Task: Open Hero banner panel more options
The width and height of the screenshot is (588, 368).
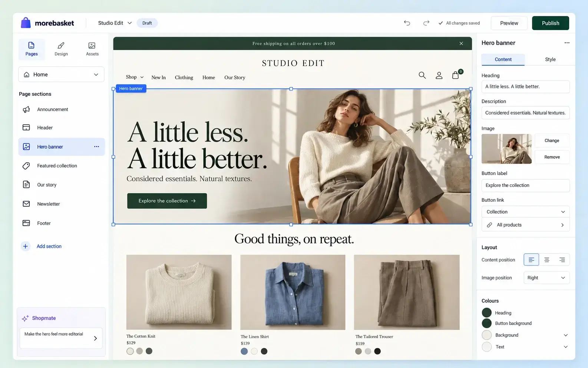Action: [x=567, y=43]
